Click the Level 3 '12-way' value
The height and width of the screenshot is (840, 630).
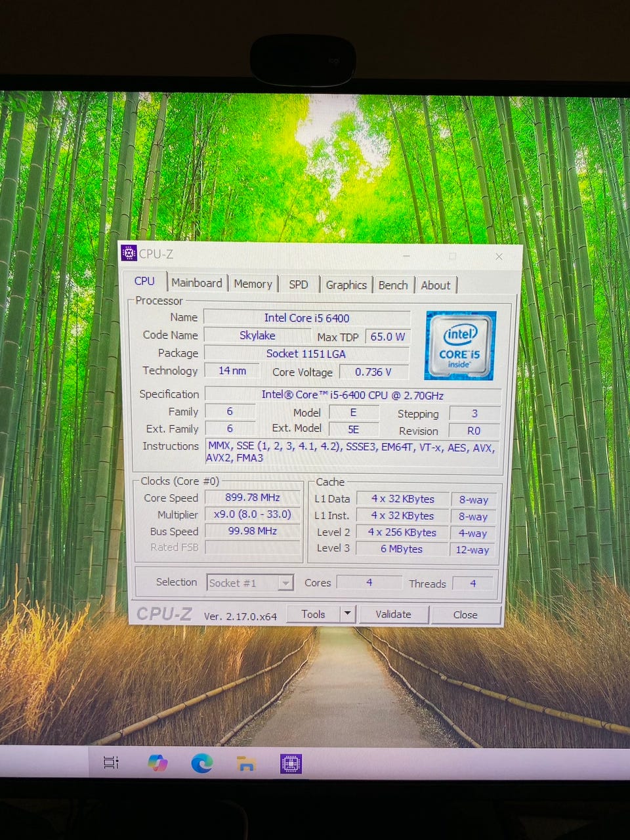coord(472,549)
